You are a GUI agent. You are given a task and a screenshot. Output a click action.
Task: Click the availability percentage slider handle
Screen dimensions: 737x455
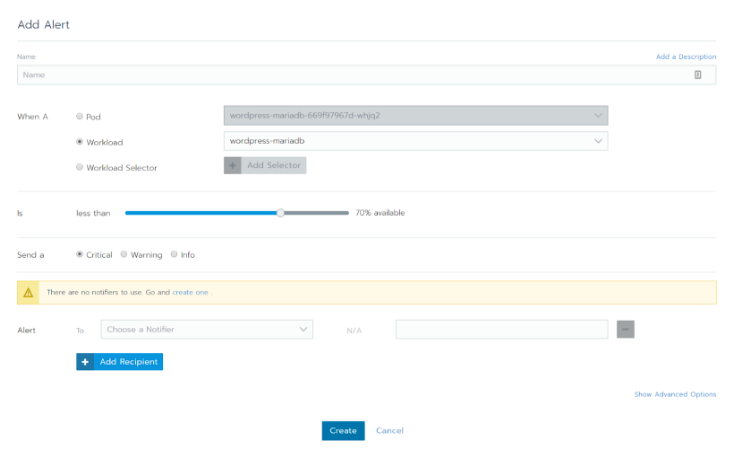pyautogui.click(x=281, y=212)
